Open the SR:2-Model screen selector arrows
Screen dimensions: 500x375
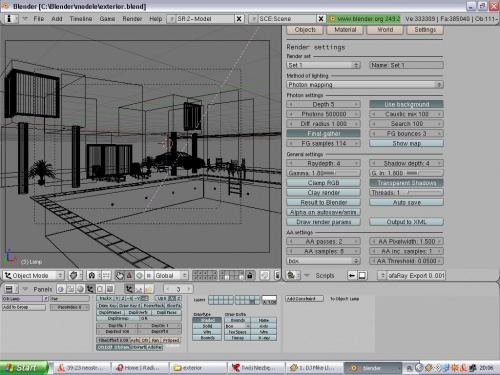tap(172, 19)
